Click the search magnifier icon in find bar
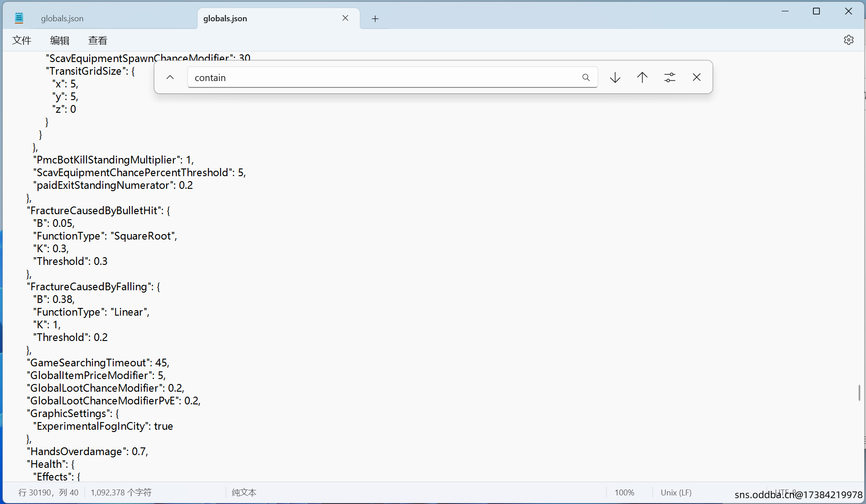 point(586,77)
